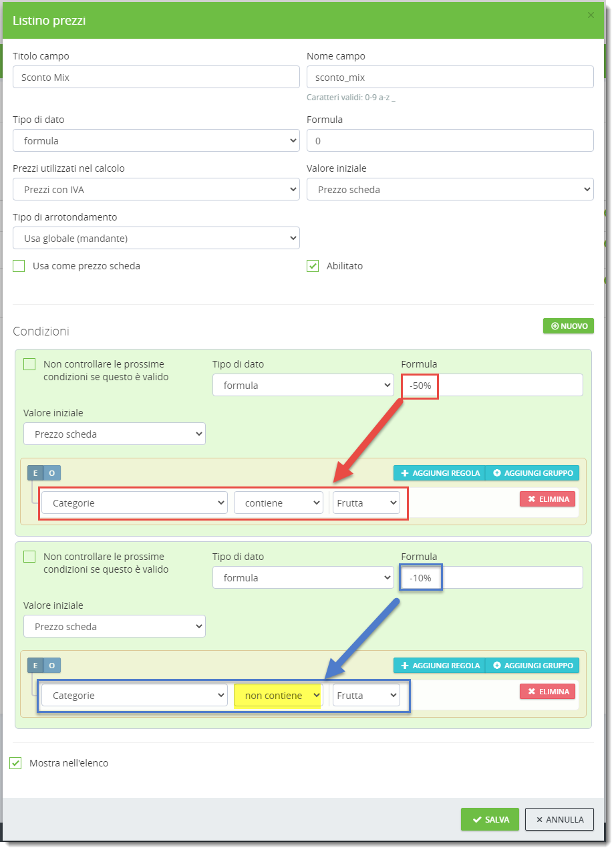Open the 'non contiene' operator dropdown
This screenshot has width=616, height=852.
279,696
